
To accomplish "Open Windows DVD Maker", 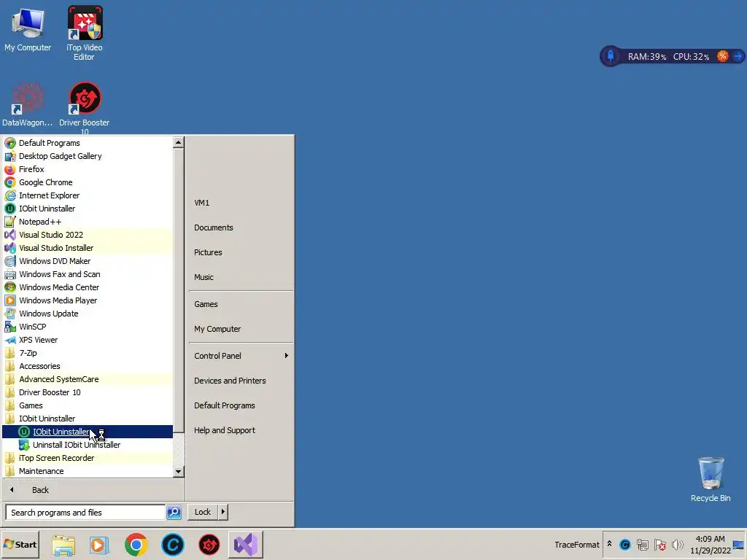I will (88, 261).
